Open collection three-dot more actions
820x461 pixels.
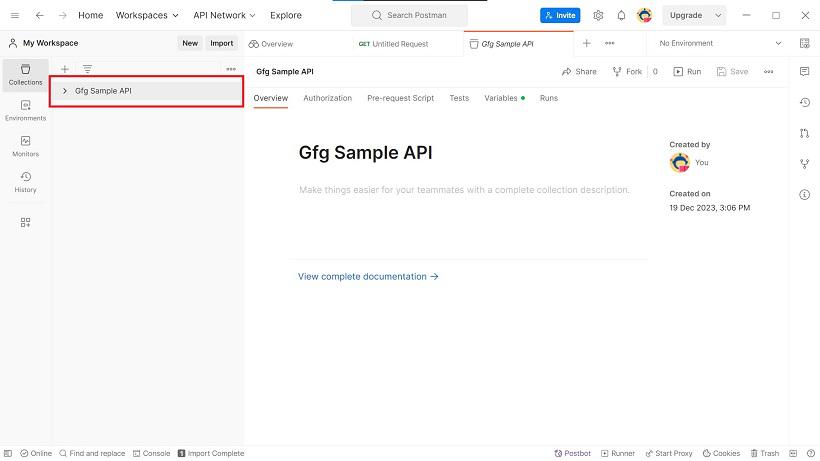point(768,72)
